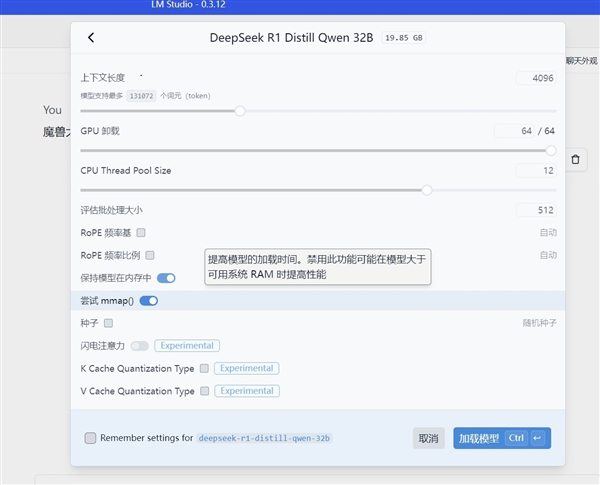Turn on the 闪电注意力 switch

pos(140,346)
